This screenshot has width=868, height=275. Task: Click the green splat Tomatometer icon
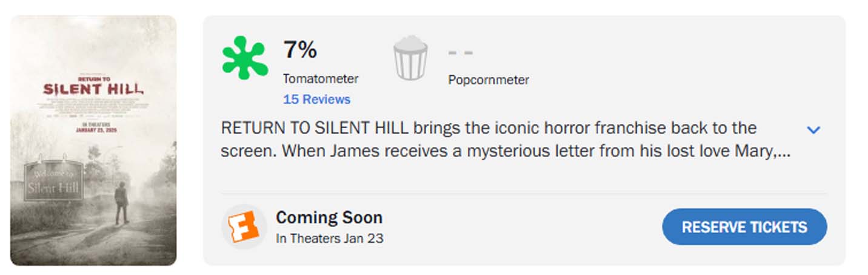pos(245,58)
